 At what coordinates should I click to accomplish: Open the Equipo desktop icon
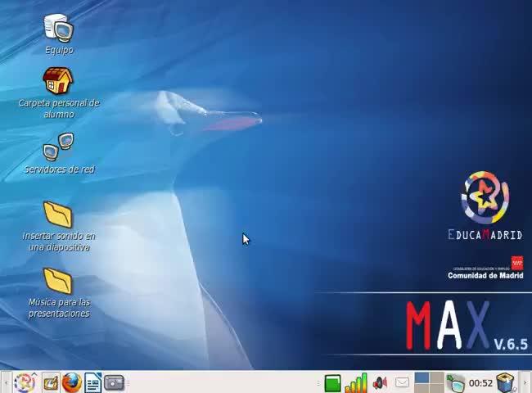(x=58, y=29)
